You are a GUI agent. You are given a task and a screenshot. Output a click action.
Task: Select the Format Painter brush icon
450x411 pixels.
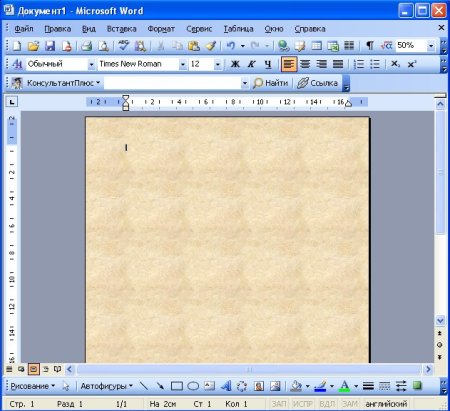(211, 46)
